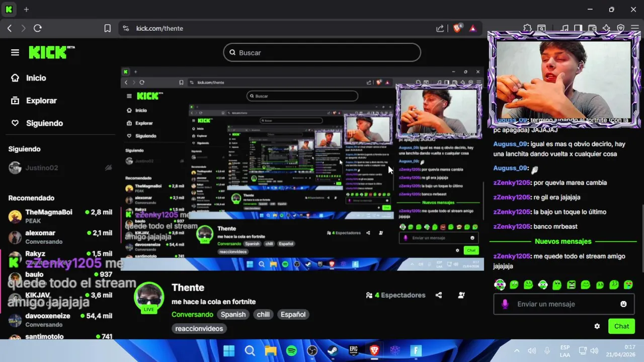The height and width of the screenshot is (362, 644).
Task: Open OBS Studio from the taskbar
Action: click(x=312, y=350)
